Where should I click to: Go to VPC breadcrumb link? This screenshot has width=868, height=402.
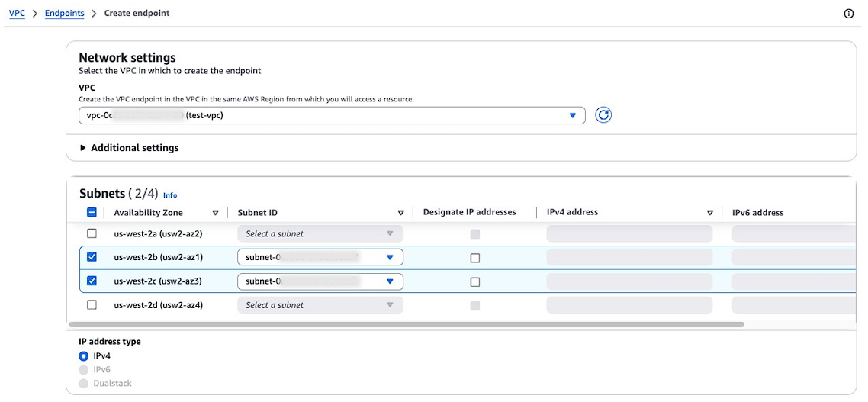tap(17, 13)
